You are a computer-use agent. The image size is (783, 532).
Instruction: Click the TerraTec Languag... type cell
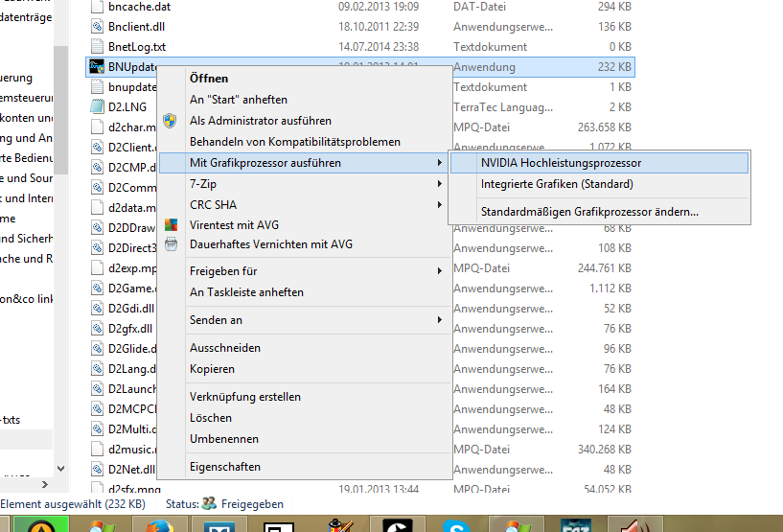pyautogui.click(x=503, y=107)
